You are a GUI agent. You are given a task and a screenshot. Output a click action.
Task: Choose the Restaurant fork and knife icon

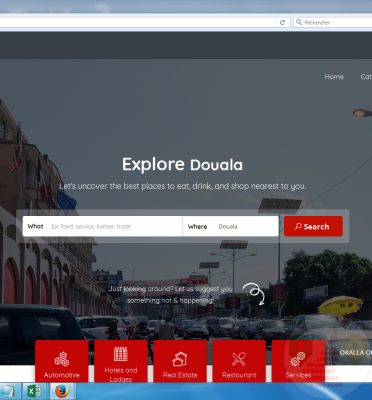coord(239,359)
